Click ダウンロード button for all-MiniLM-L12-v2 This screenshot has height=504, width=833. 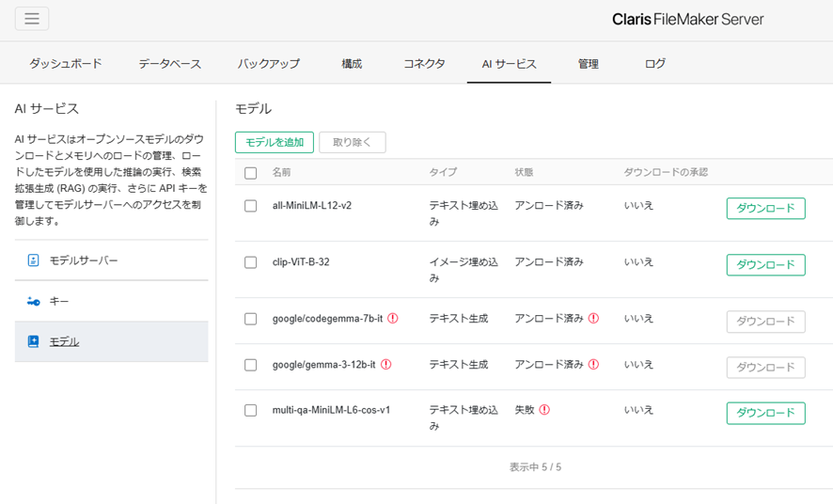click(x=765, y=208)
